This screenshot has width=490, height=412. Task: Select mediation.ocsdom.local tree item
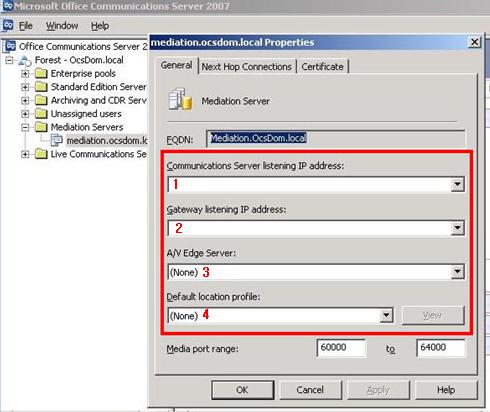[107, 141]
